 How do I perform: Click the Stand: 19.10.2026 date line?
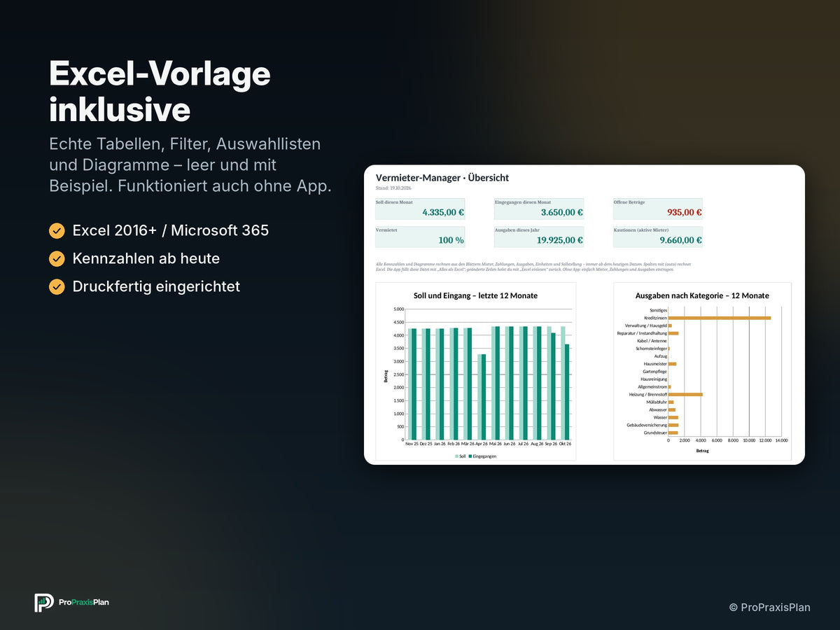pyautogui.click(x=393, y=188)
